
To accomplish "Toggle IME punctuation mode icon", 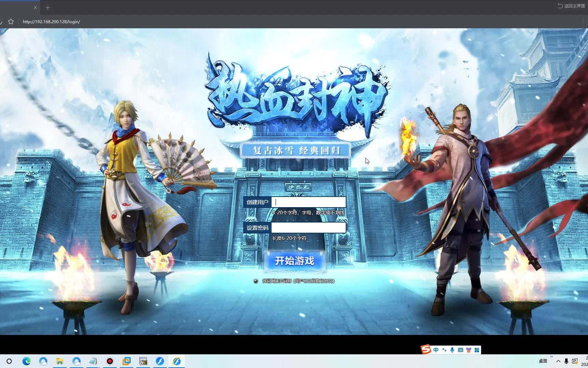I will pyautogui.click(x=444, y=350).
